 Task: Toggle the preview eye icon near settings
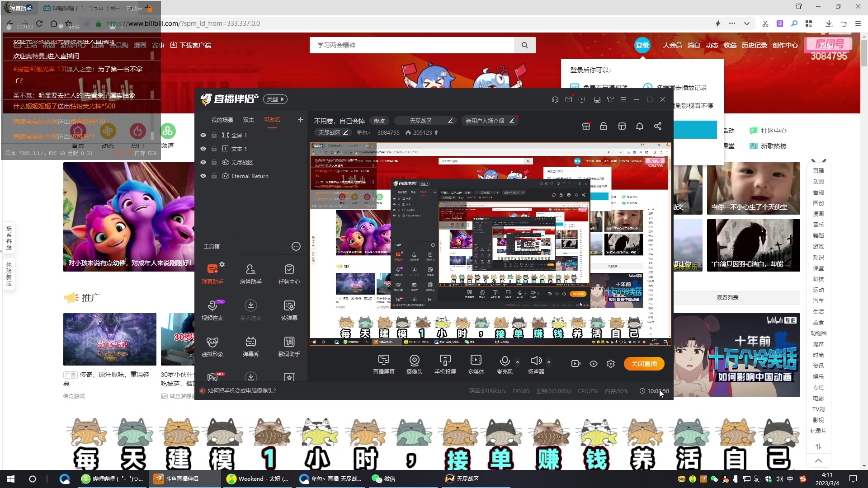tap(594, 364)
